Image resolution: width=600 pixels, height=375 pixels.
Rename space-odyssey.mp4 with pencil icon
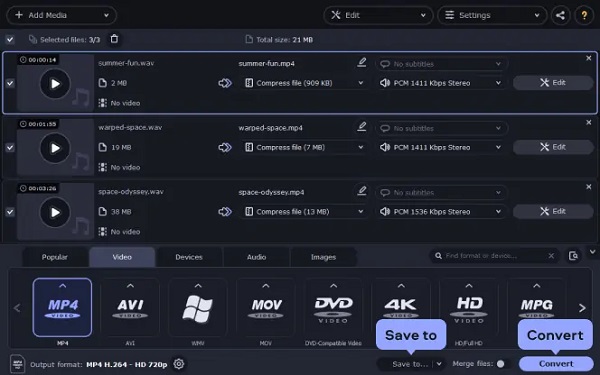click(362, 191)
